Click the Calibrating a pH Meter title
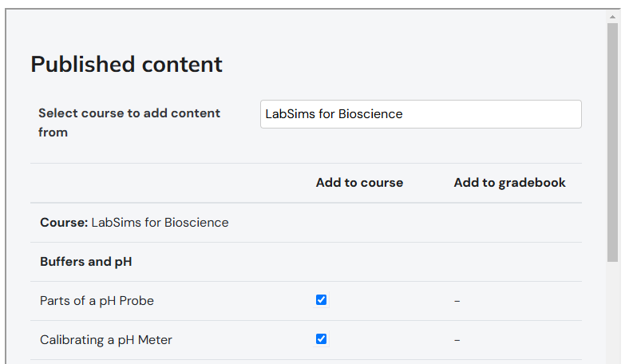 [106, 340]
